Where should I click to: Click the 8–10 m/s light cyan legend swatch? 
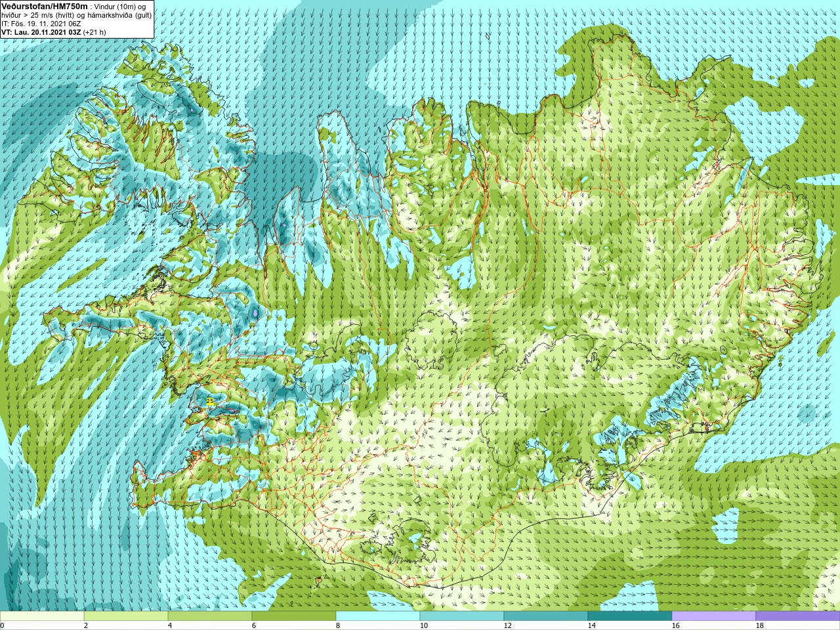click(x=378, y=616)
